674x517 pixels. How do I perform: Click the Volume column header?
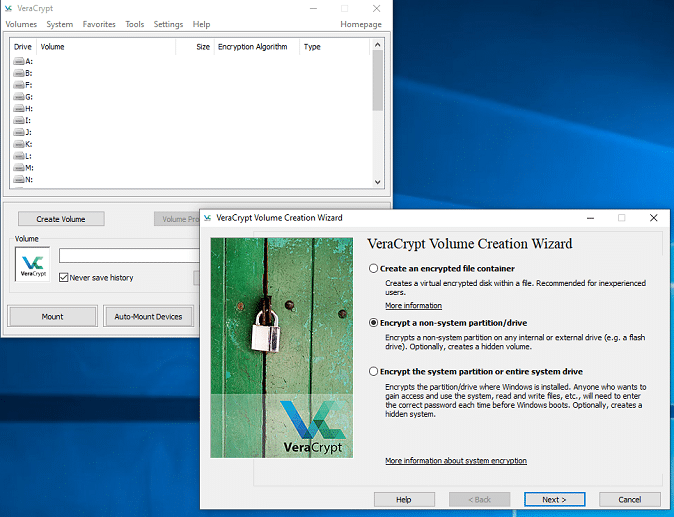[x=106, y=47]
